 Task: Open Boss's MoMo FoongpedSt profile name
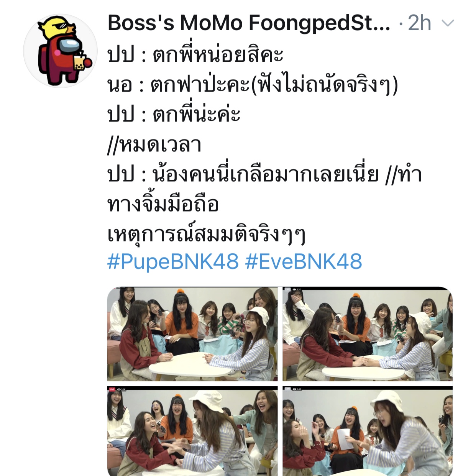pyautogui.click(x=249, y=23)
